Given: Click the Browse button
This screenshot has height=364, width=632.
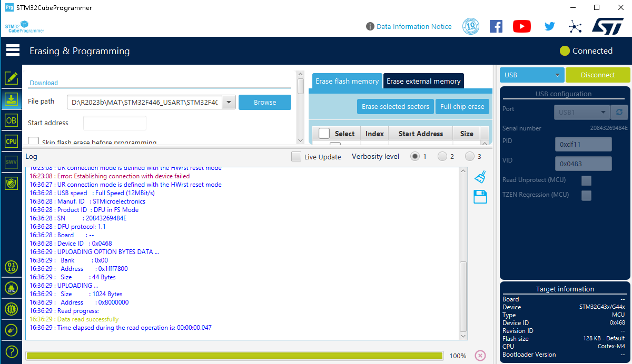Looking at the screenshot, I should click(x=265, y=103).
